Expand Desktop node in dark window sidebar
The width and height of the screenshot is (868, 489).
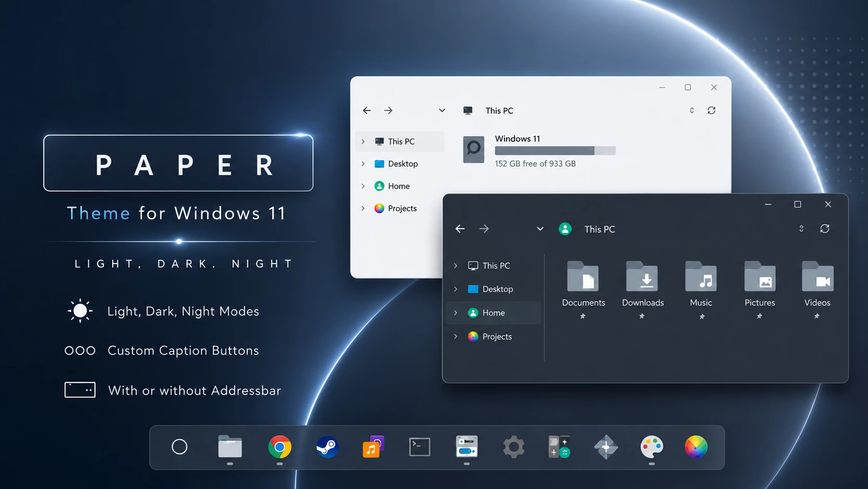(x=456, y=289)
